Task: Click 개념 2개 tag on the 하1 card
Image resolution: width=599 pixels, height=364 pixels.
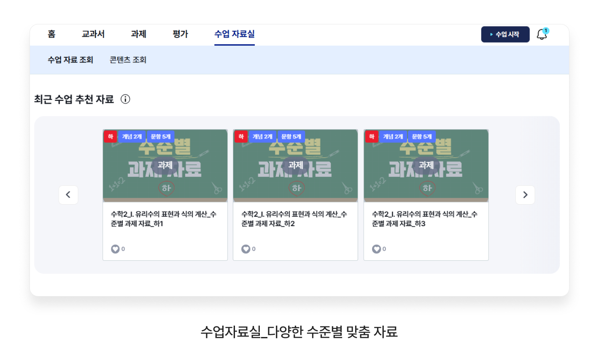Action: [x=132, y=137]
